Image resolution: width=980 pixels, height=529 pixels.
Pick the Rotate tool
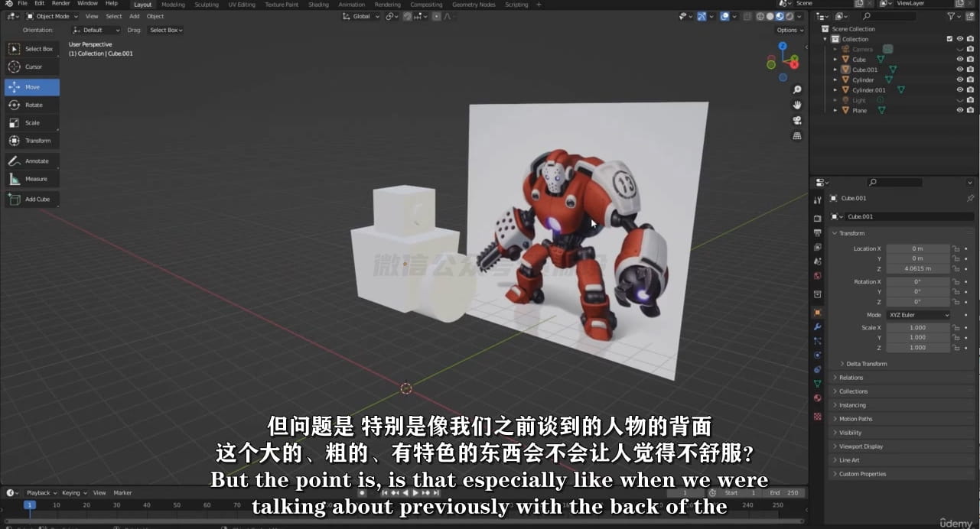(32, 105)
